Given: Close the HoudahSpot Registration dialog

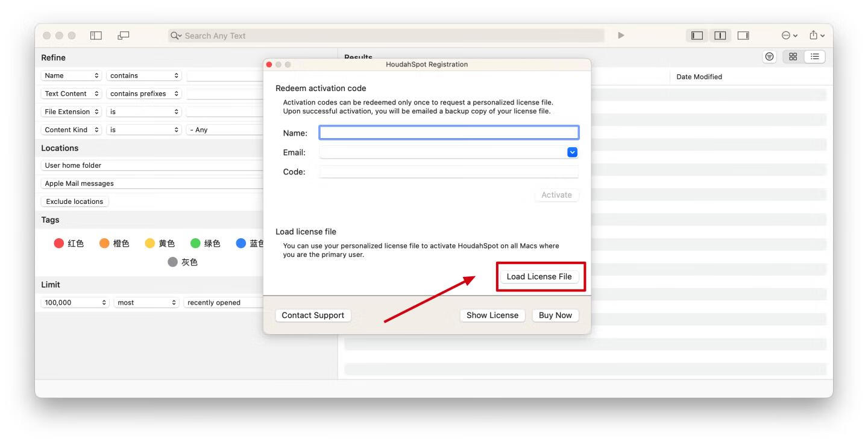Looking at the screenshot, I should pyautogui.click(x=269, y=65).
